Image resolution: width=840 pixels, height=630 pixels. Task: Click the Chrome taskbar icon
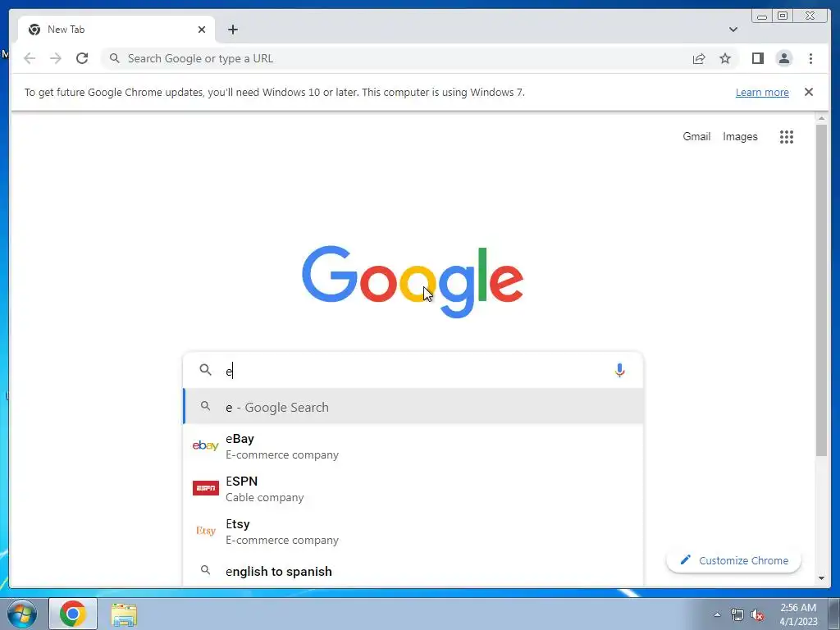point(73,614)
